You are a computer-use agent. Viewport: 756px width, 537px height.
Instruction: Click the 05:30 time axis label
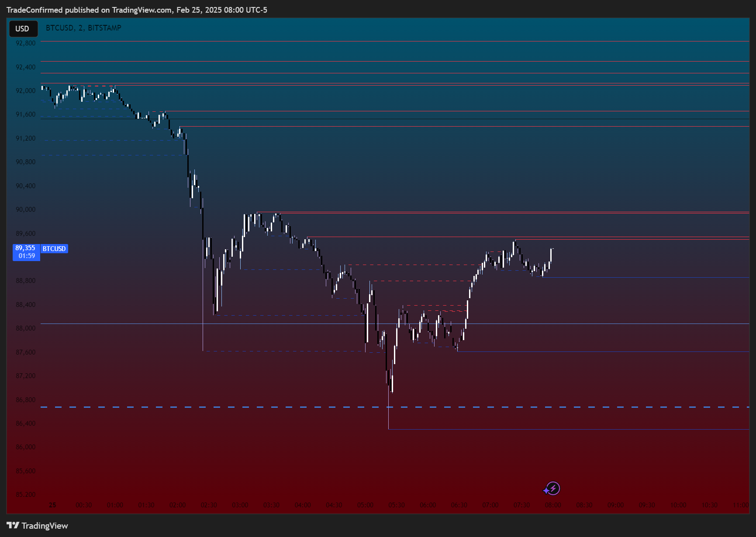click(397, 505)
